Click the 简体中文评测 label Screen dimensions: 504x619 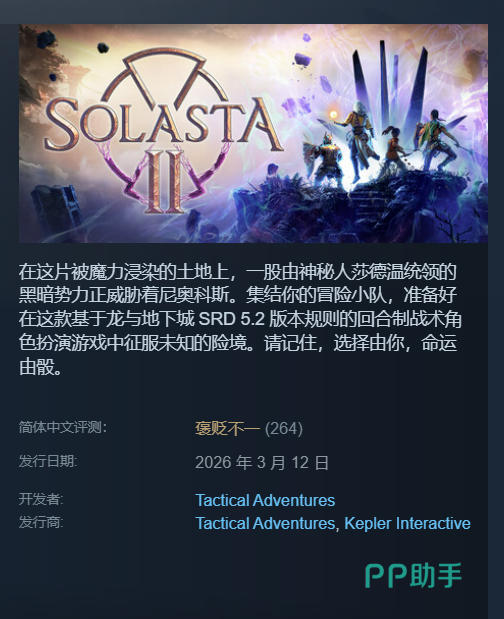click(63, 427)
